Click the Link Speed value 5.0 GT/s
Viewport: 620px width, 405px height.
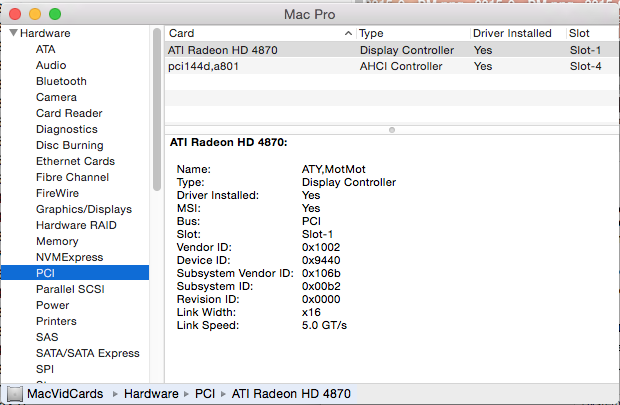[x=324, y=326]
